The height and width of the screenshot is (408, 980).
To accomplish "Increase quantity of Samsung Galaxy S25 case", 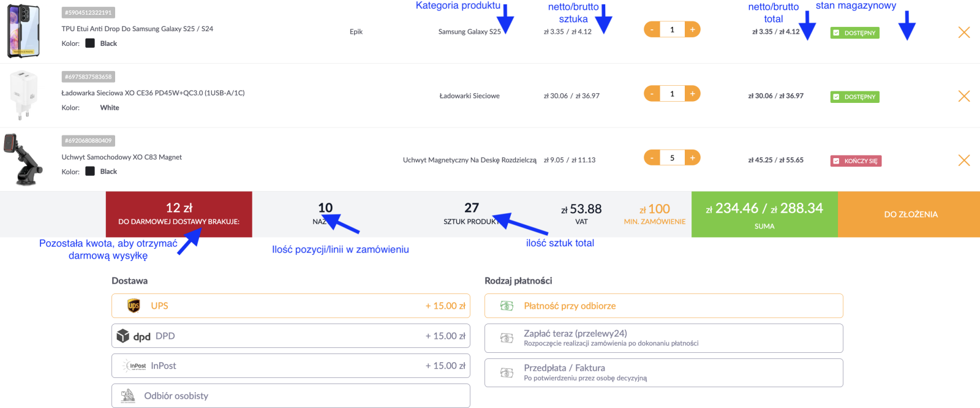I will click(x=692, y=29).
